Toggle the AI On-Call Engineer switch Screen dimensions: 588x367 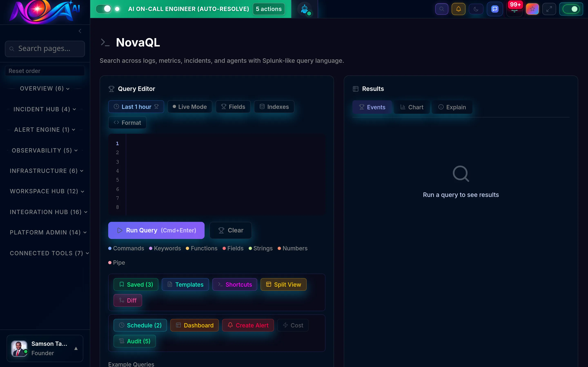(104, 9)
